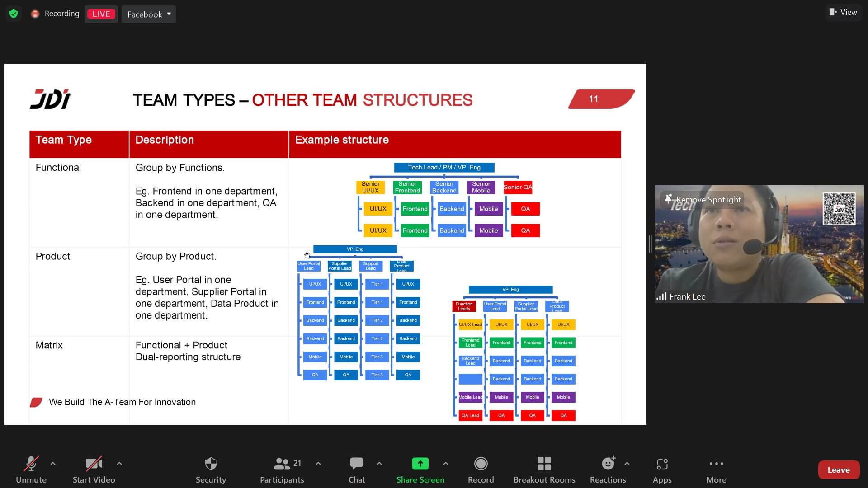Viewport: 868px width, 488px height.
Task: Open the View layout menu
Action: tap(843, 12)
